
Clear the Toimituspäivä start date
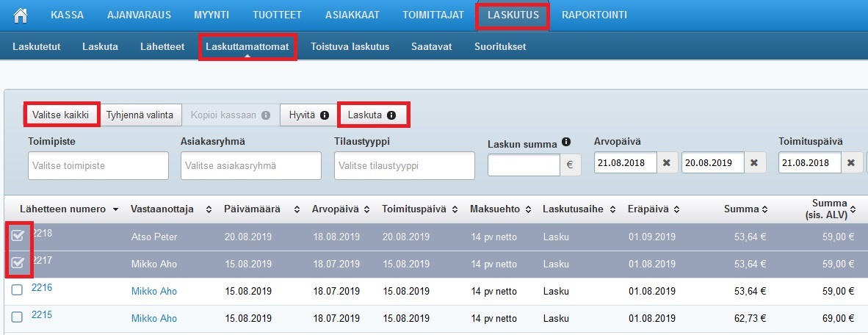851,163
